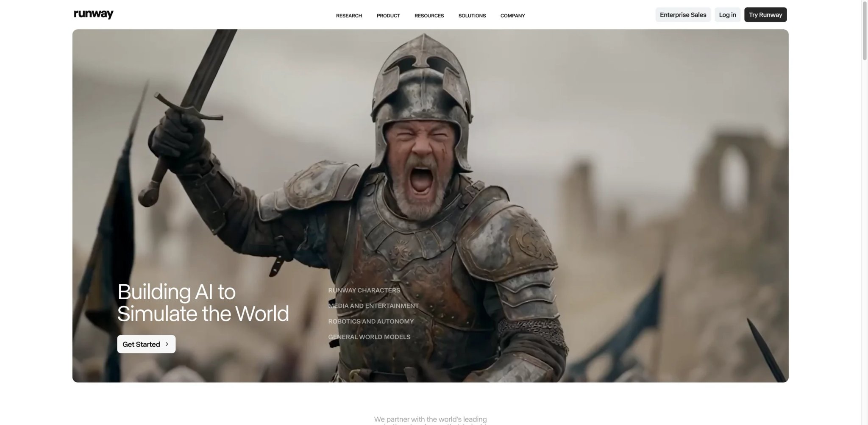The image size is (868, 425).
Task: Click the Log in button
Action: point(727,15)
